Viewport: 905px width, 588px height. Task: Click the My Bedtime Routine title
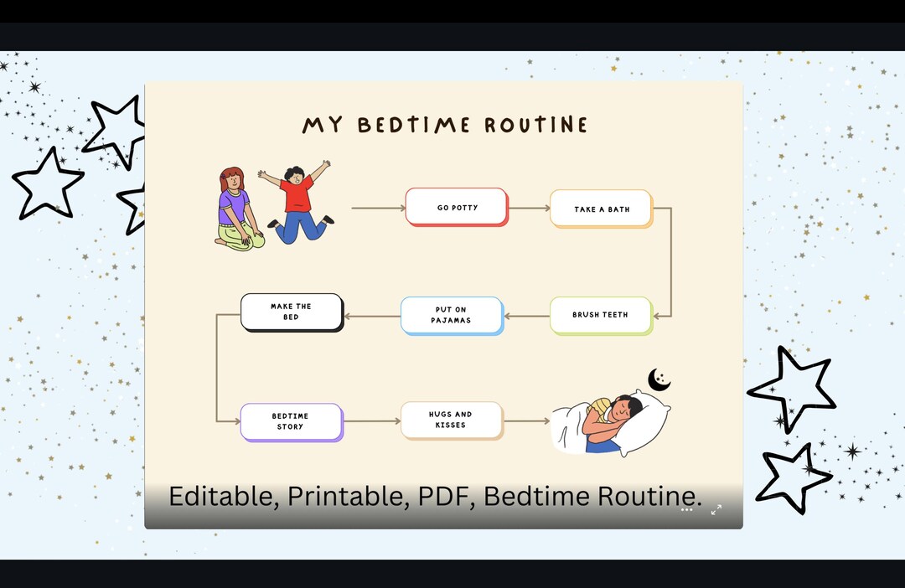(445, 124)
